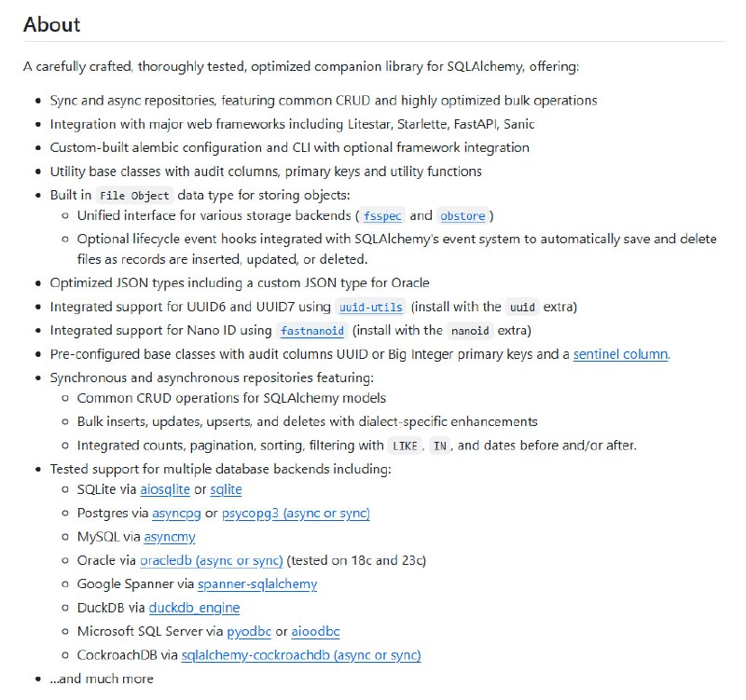746x700 pixels.
Task: Open the fastnanoid link
Action: tap(311, 331)
